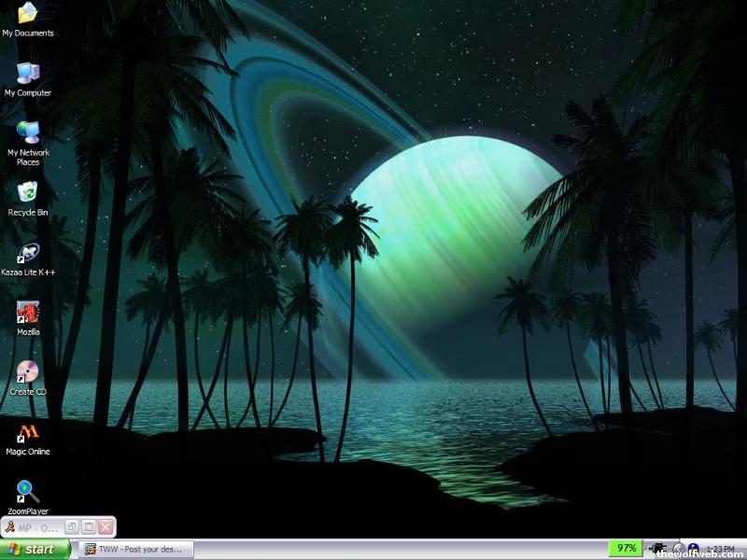Switch to the TWW - Post your desktop taskbar window
This screenshot has height=560, width=747.
(x=135, y=549)
